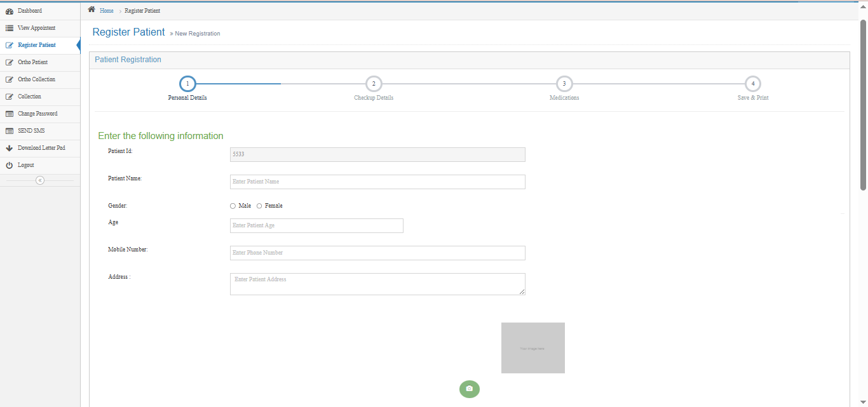Click the Ortho Patient edit icon
Image resolution: width=868 pixels, height=407 pixels.
(10, 63)
